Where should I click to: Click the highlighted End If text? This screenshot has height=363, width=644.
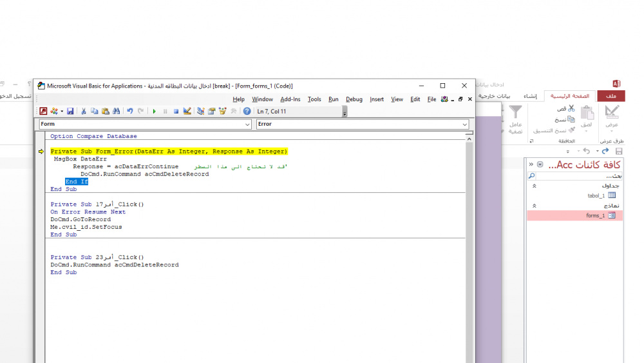click(77, 182)
